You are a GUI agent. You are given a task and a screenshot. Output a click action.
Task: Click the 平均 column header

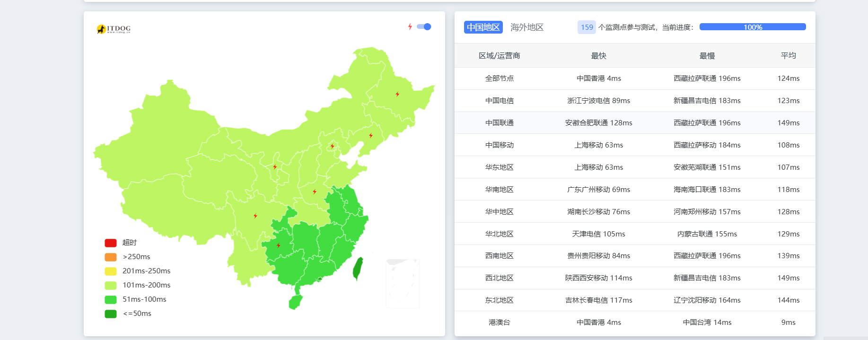tap(788, 56)
